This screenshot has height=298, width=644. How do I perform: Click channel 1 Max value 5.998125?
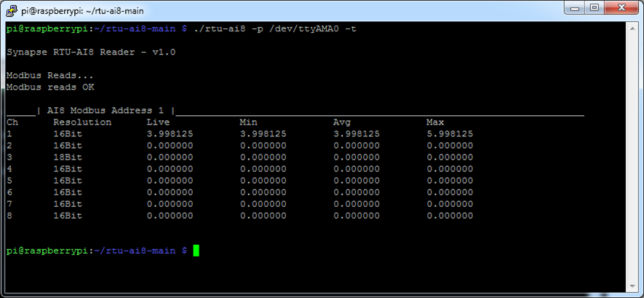(449, 134)
